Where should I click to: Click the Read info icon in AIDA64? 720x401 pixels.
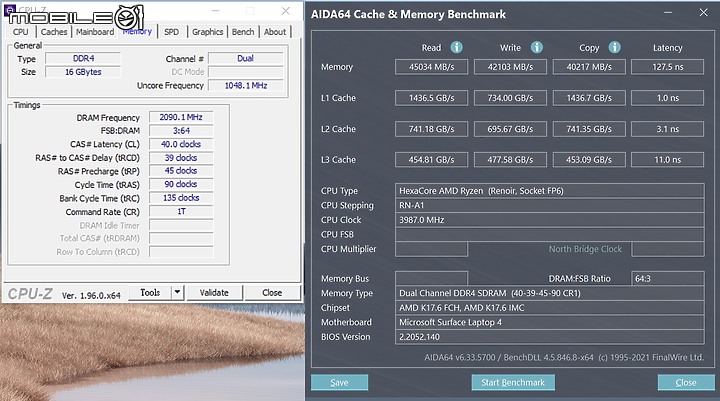(x=456, y=47)
